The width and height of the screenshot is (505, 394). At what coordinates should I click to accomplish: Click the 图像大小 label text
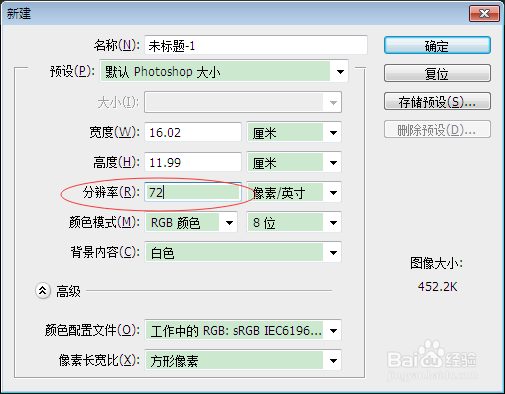436,263
